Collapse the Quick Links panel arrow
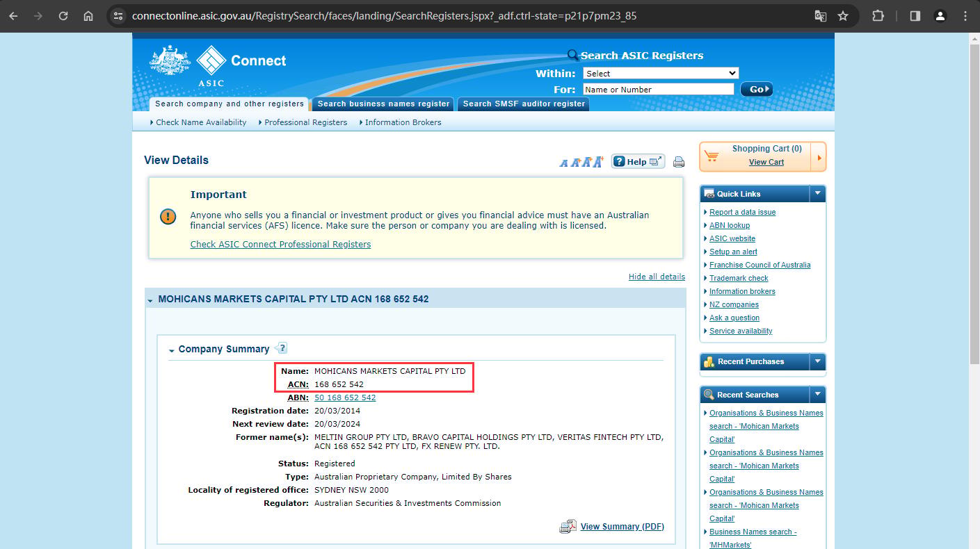Screen dimensions: 980x549 point(818,193)
